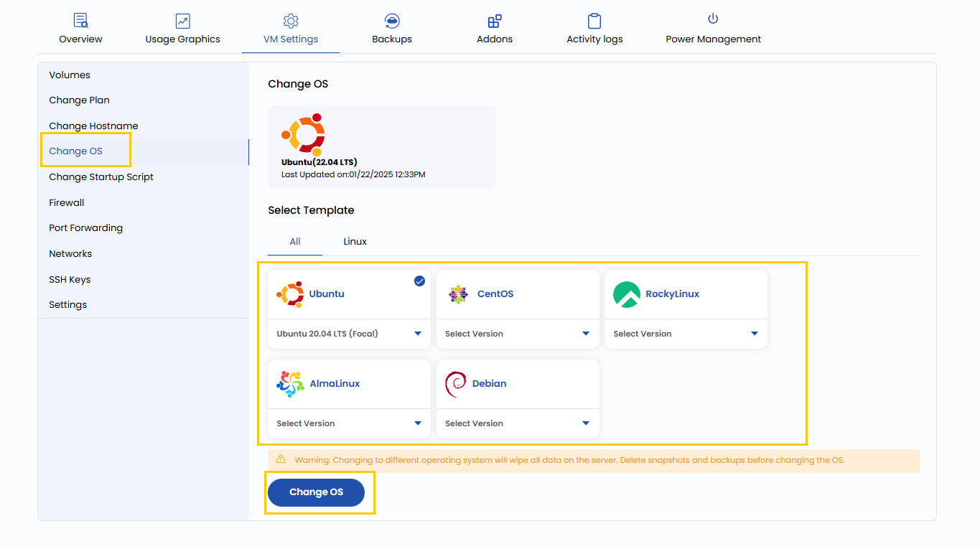Click the Addons grid icon
The width and height of the screenshot is (980, 549).
coord(494,21)
